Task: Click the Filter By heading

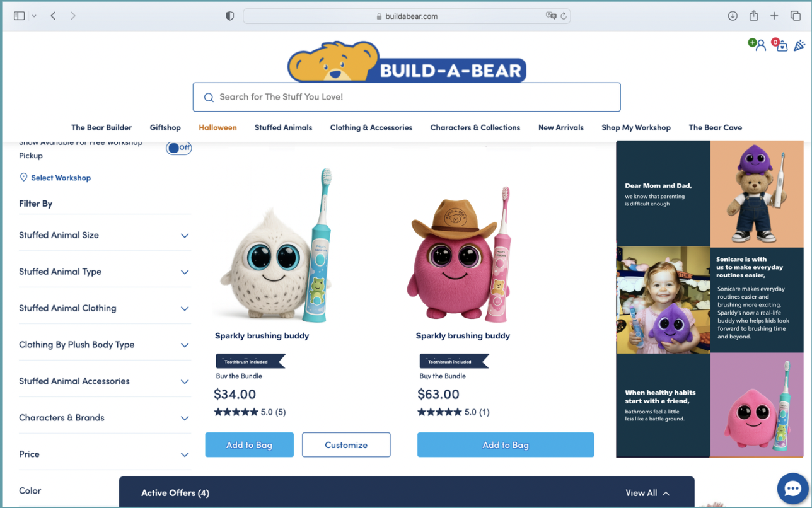Action: tap(36, 204)
